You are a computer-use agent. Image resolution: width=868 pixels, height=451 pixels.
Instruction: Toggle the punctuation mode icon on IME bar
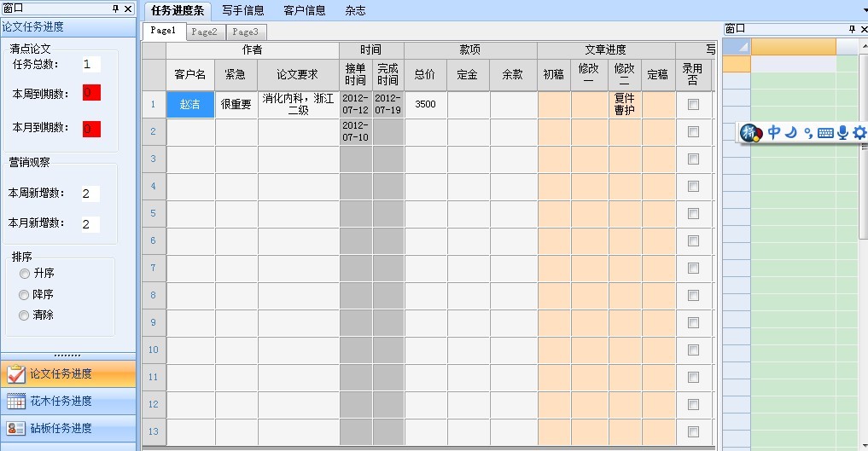click(808, 133)
